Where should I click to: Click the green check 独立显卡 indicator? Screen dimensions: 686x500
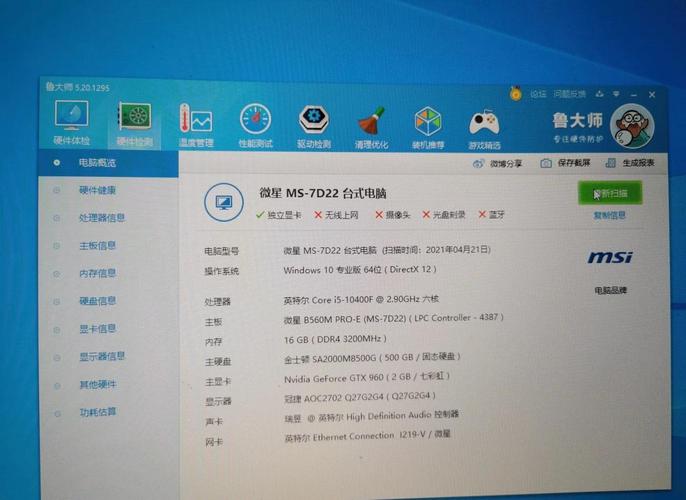click(279, 215)
